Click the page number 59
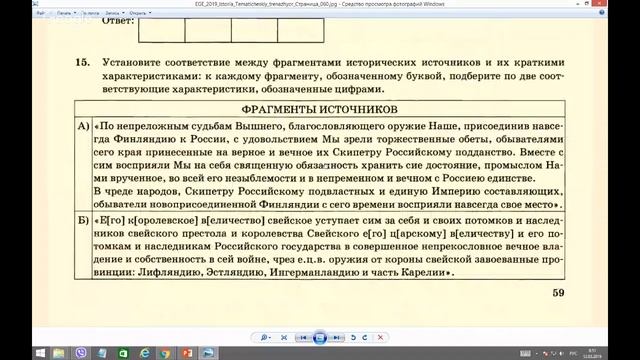This screenshot has width=640, height=360. (x=558, y=293)
